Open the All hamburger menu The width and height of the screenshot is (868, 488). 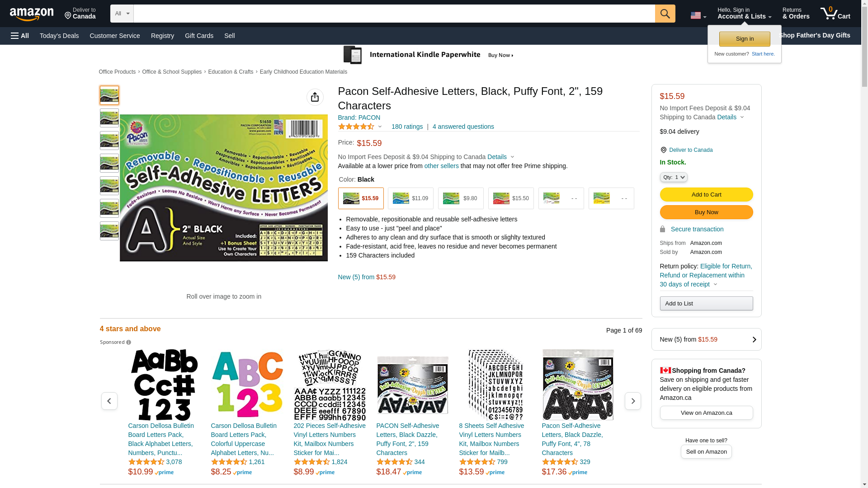coord(20,36)
